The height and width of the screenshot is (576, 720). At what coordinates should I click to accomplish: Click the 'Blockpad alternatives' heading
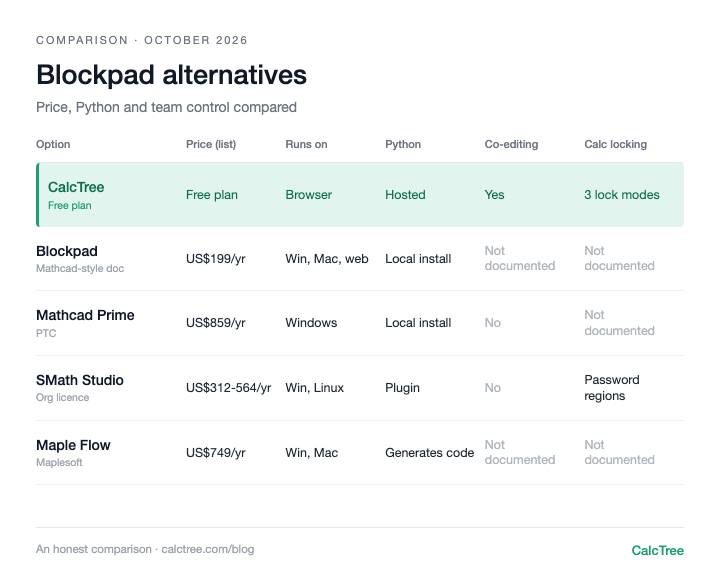coord(171,75)
